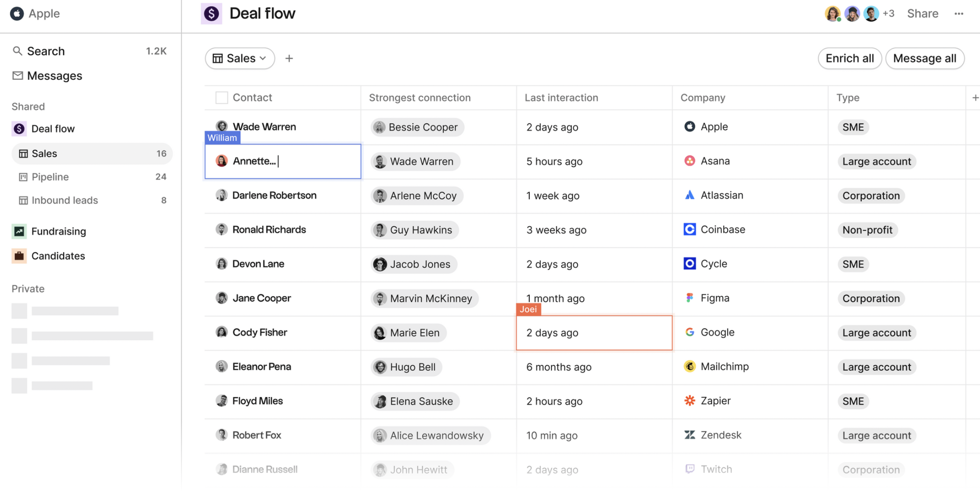Select Inbound leads in sidebar
The width and height of the screenshot is (980, 491).
coord(65,200)
